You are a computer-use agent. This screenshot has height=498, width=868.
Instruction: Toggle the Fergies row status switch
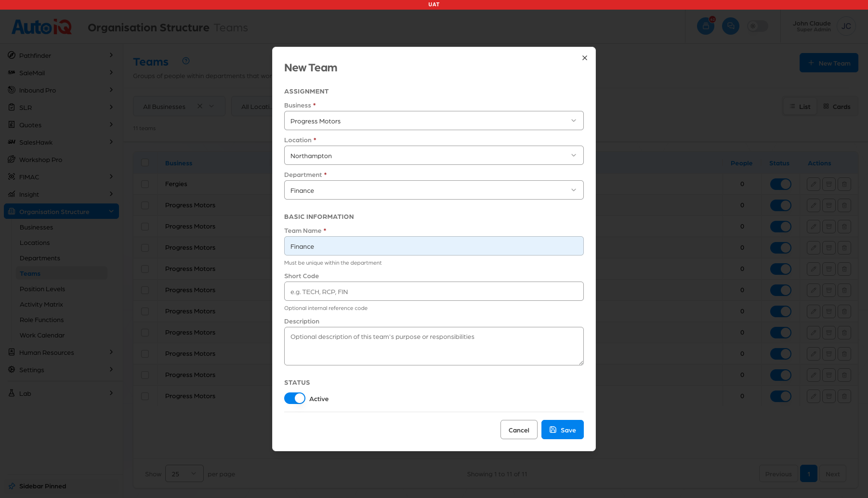781,184
